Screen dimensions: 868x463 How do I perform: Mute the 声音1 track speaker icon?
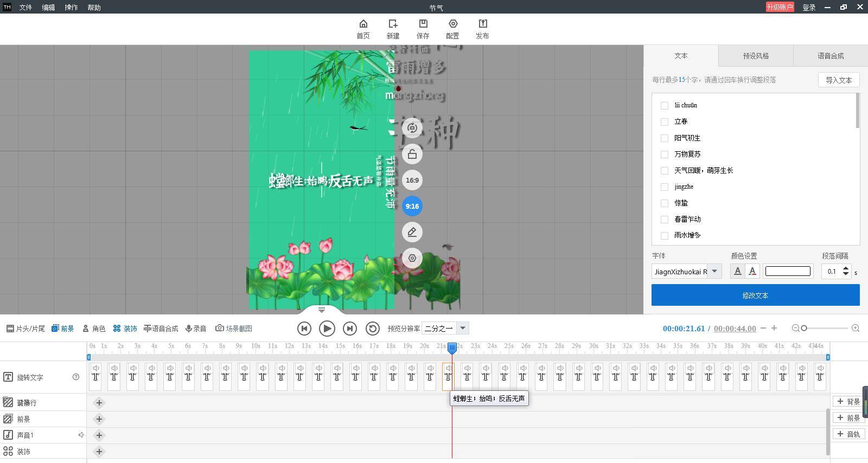click(x=81, y=435)
